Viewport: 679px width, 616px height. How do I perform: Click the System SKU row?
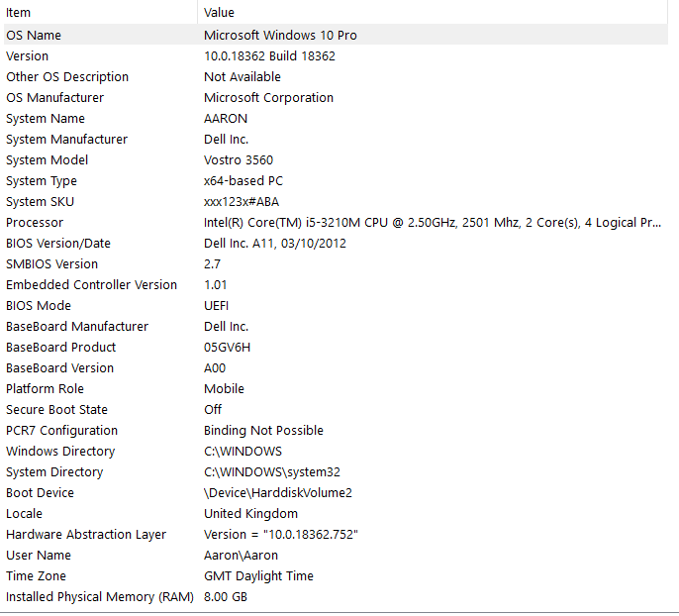pos(39,201)
